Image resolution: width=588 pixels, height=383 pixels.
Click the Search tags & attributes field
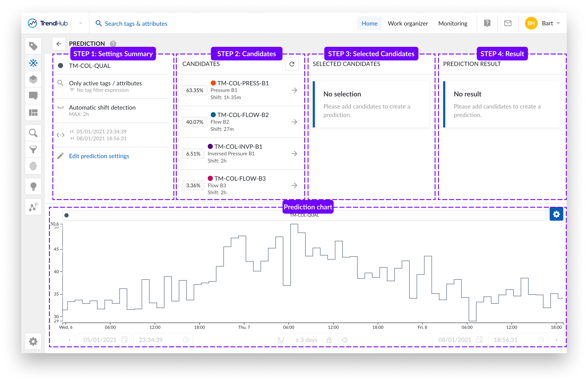[x=136, y=24]
